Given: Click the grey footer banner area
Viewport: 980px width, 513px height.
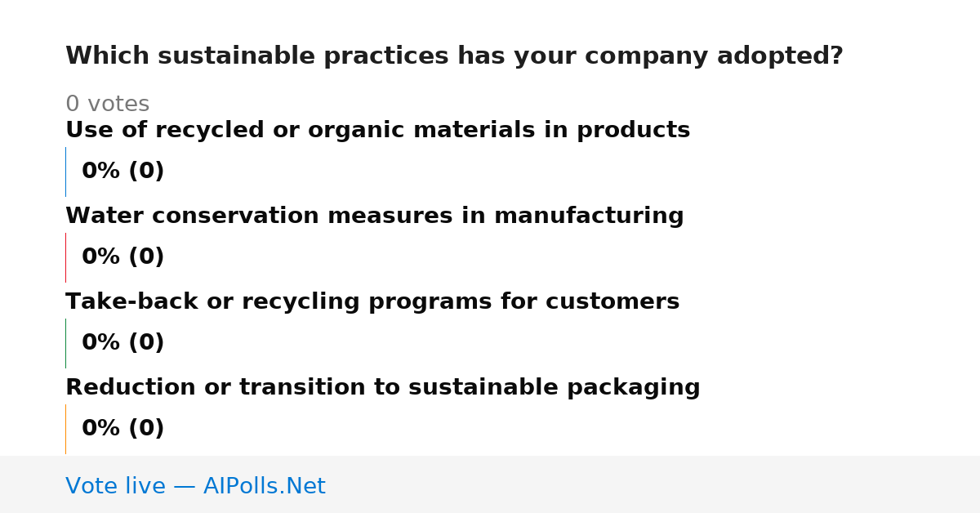Looking at the screenshot, I should tap(490, 484).
